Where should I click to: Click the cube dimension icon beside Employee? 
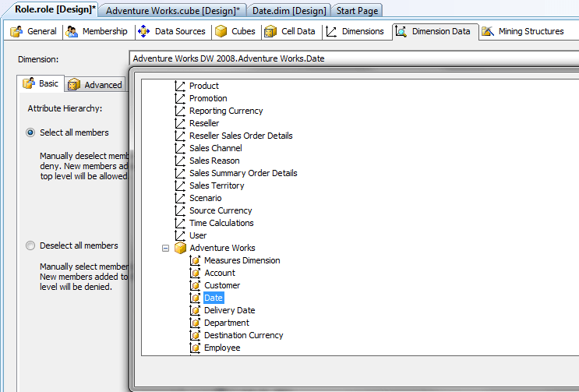pyautogui.click(x=195, y=348)
